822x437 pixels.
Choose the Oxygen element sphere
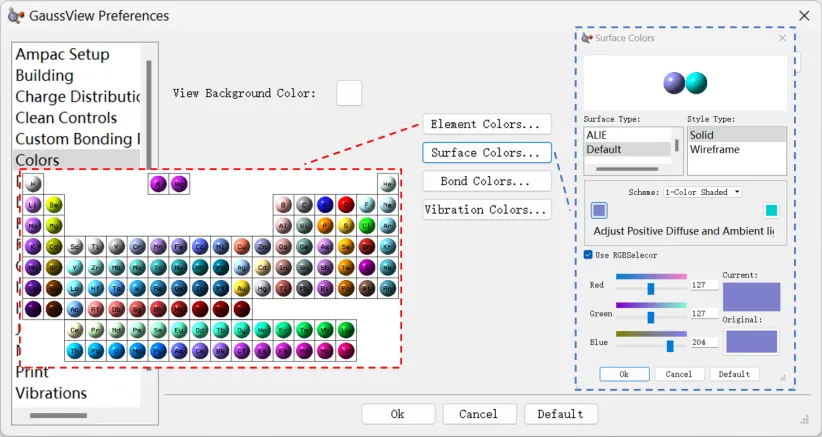tap(345, 205)
